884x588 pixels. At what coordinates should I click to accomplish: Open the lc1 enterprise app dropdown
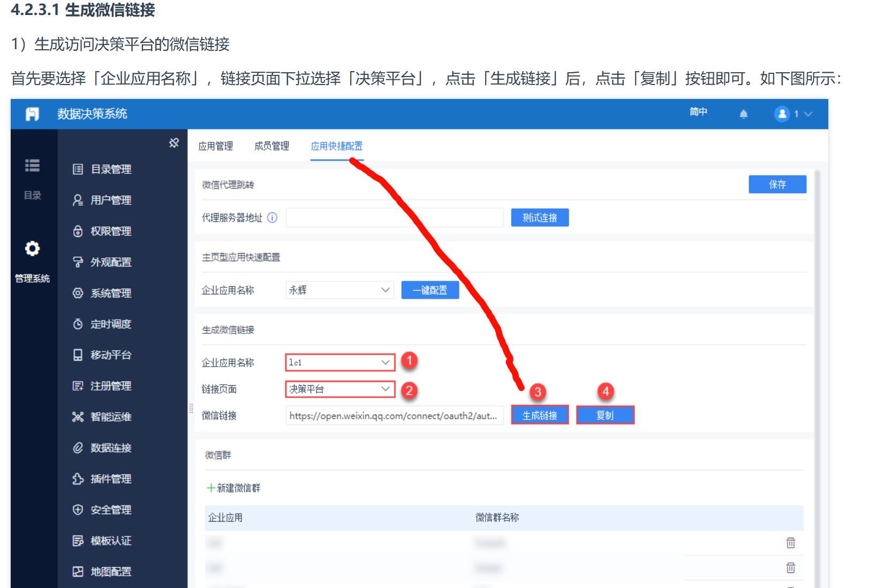[x=340, y=362]
